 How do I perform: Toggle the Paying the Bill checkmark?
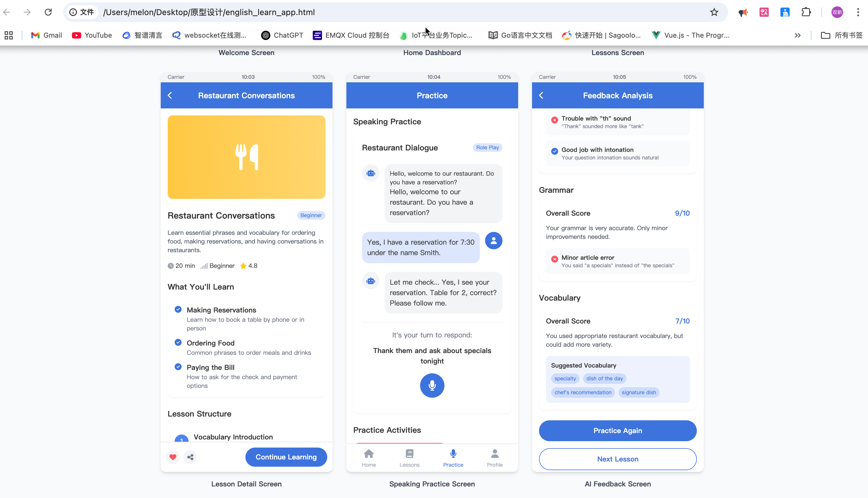(x=178, y=367)
